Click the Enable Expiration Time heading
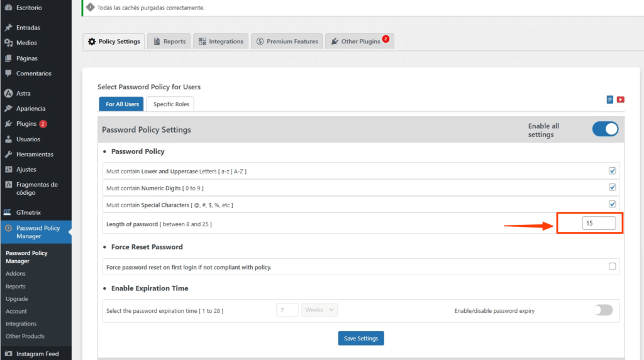Viewport: 644px width, 360px height. coord(150,288)
